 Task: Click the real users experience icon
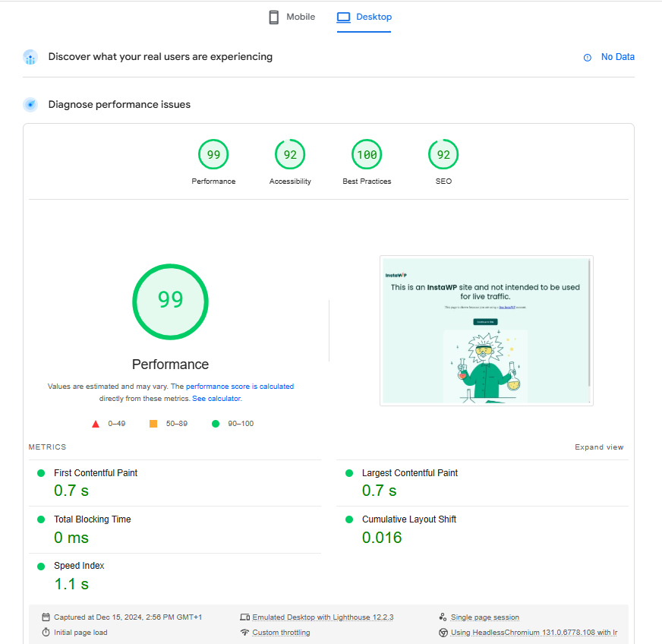point(30,57)
